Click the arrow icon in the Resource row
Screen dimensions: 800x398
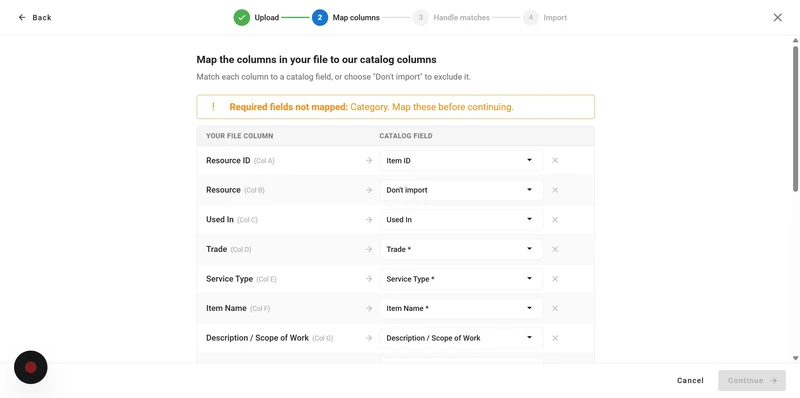tap(369, 190)
